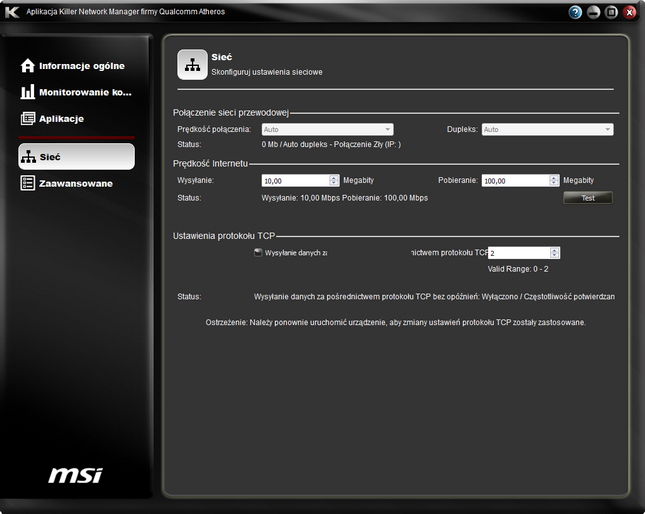Decrease Wysyłanie value with down arrow
The image size is (645, 514).
click(x=334, y=183)
